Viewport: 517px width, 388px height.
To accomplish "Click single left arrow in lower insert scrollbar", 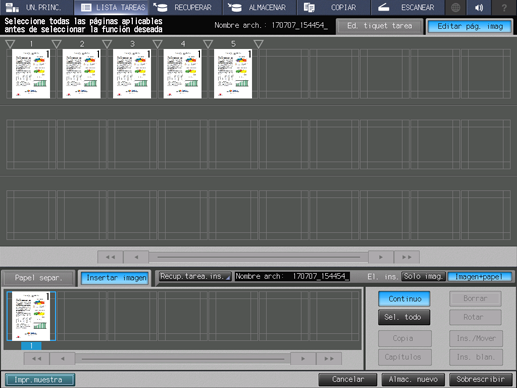I will [x=63, y=359].
